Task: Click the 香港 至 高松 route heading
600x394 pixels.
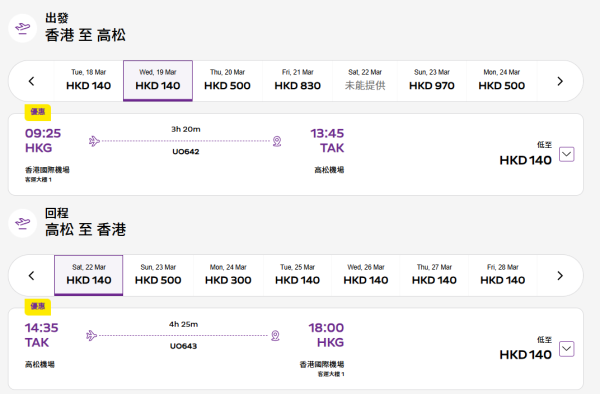Action: click(x=85, y=35)
